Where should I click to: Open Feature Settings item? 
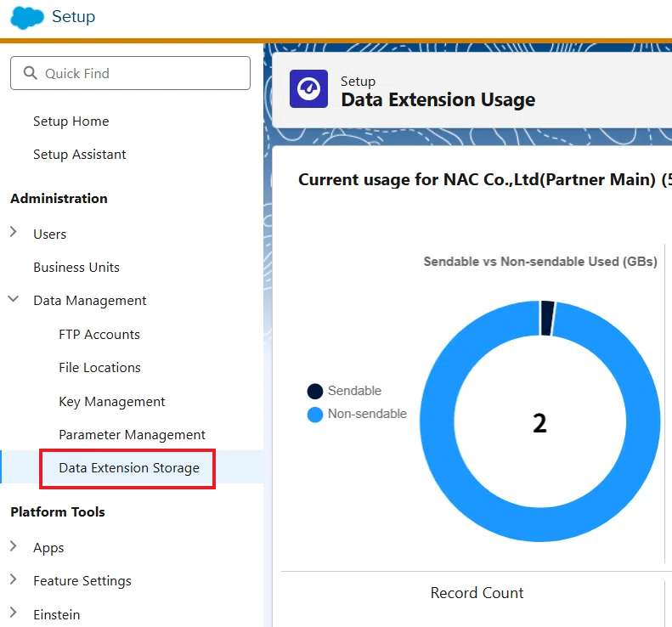(x=82, y=581)
